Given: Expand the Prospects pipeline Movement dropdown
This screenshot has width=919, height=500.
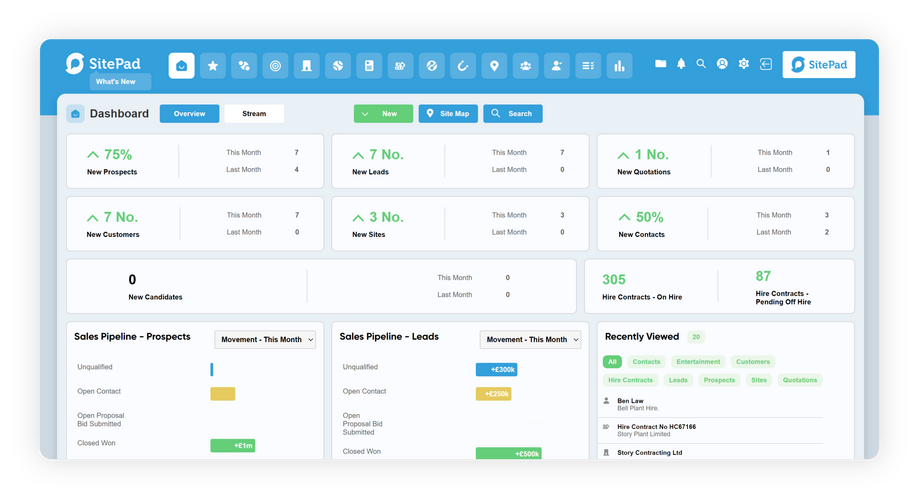Looking at the screenshot, I should click(x=265, y=340).
